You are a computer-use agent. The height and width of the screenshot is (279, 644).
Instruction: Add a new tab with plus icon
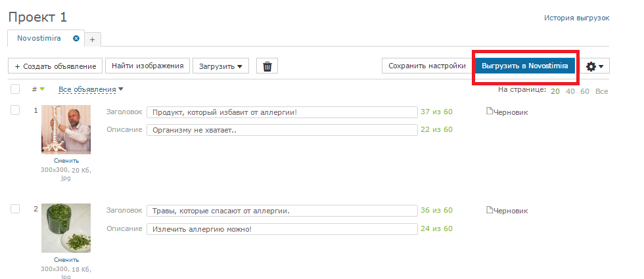coord(93,39)
